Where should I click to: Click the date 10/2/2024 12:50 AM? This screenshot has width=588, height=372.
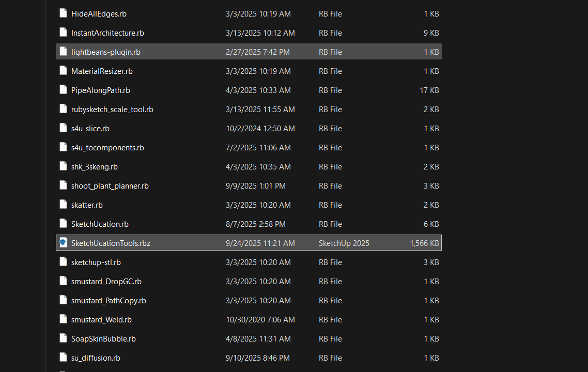(260, 129)
